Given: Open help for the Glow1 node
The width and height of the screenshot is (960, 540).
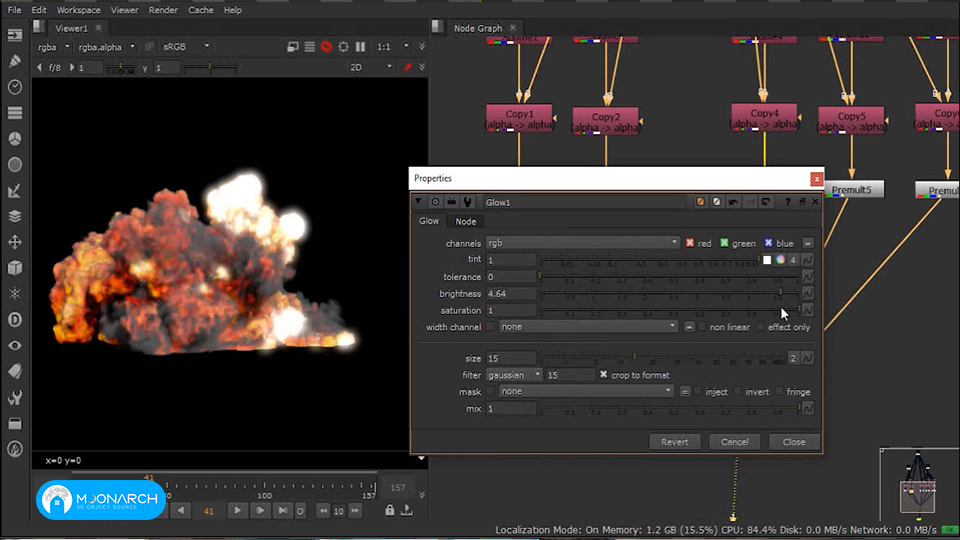Looking at the screenshot, I should pos(788,201).
